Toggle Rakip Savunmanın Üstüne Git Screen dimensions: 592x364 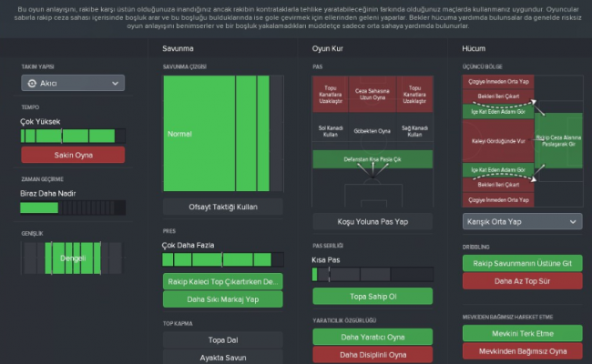click(x=522, y=263)
